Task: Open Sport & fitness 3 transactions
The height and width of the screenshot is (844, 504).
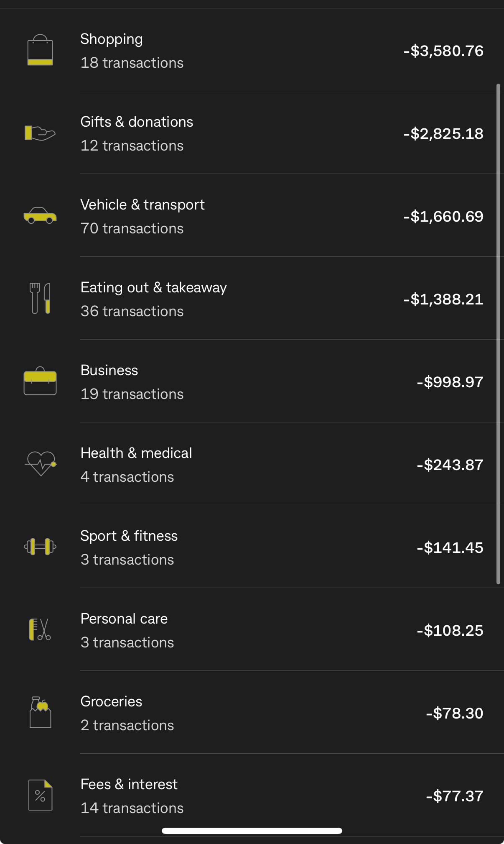Action: click(x=127, y=560)
